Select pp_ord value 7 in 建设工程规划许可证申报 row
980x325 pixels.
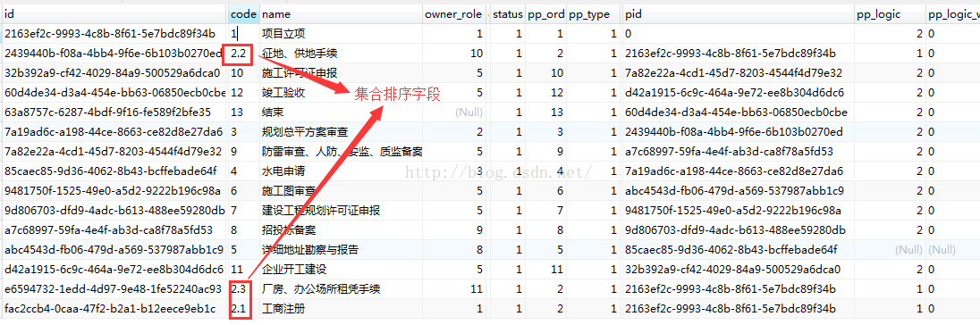click(x=545, y=210)
